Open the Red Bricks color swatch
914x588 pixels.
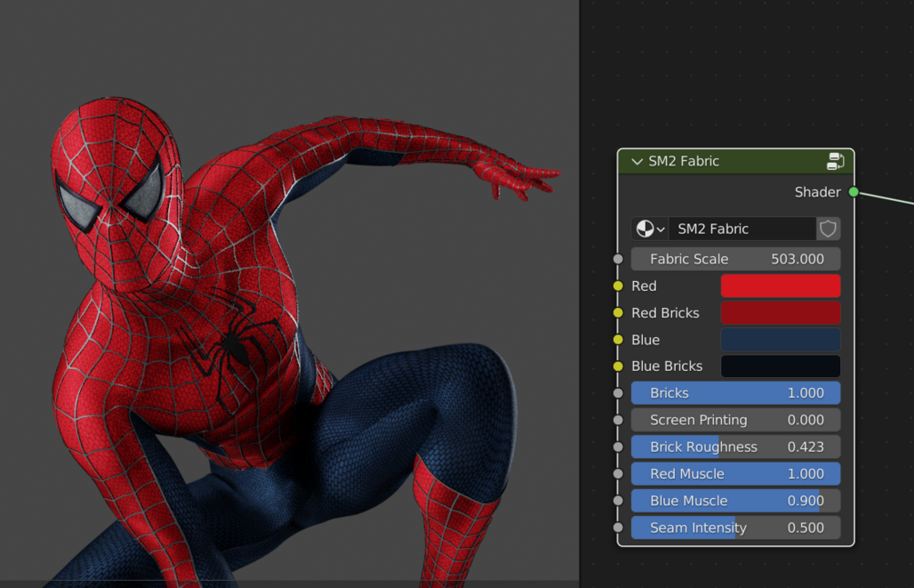[780, 313]
